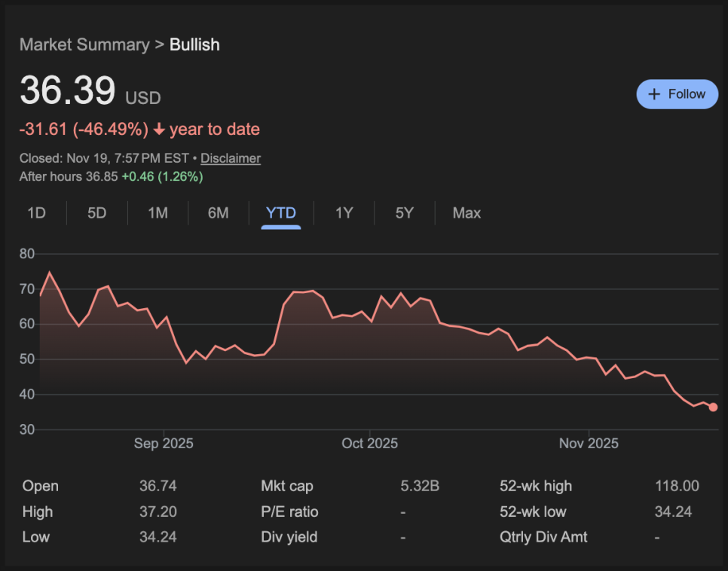Open the Max range chart
Image resolution: width=728 pixels, height=571 pixels.
coord(466,213)
